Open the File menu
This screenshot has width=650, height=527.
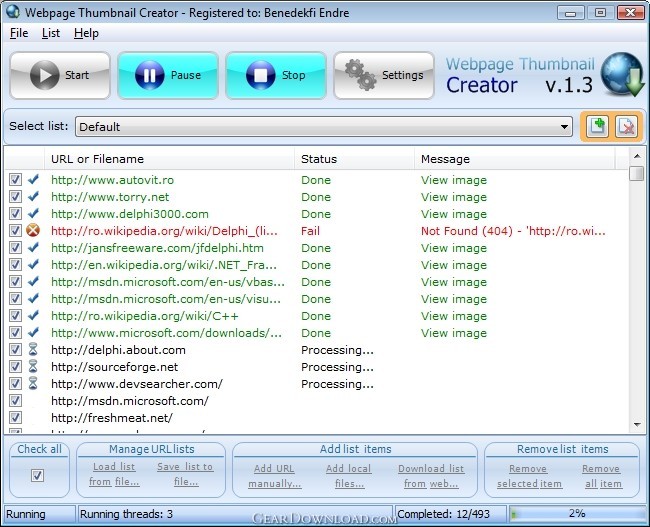[19, 33]
